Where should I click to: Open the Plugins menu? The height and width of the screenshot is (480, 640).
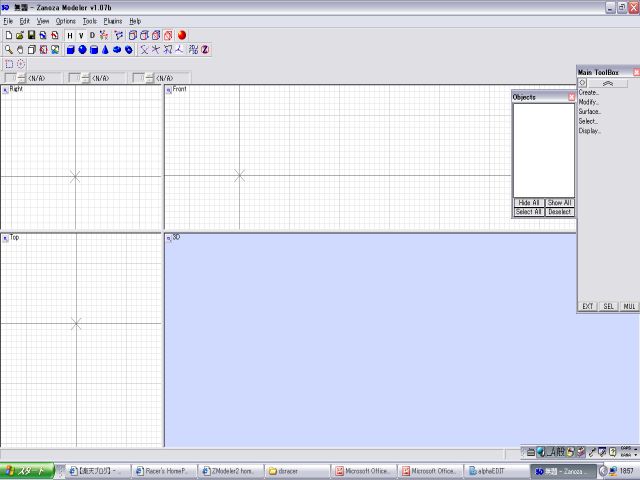point(113,21)
